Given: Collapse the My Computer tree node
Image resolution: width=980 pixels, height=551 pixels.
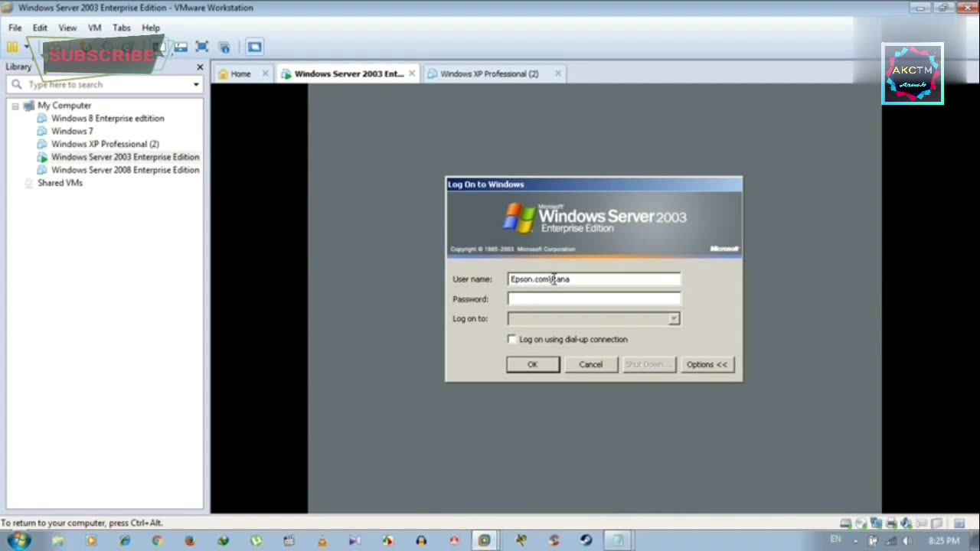Looking at the screenshot, I should 15,106.
